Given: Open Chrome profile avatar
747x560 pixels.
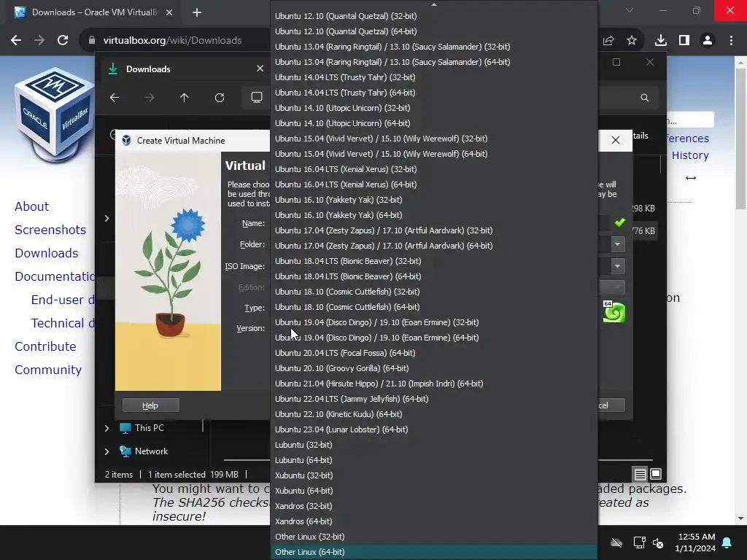Looking at the screenshot, I should (708, 41).
